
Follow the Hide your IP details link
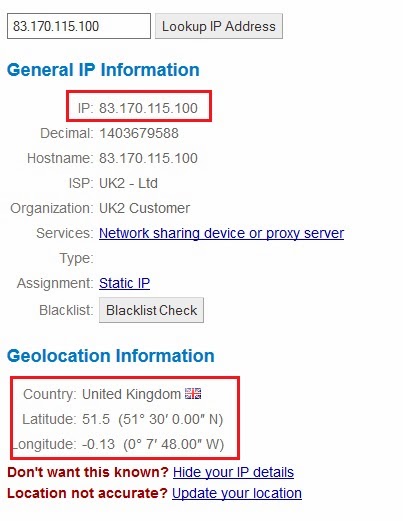point(233,472)
